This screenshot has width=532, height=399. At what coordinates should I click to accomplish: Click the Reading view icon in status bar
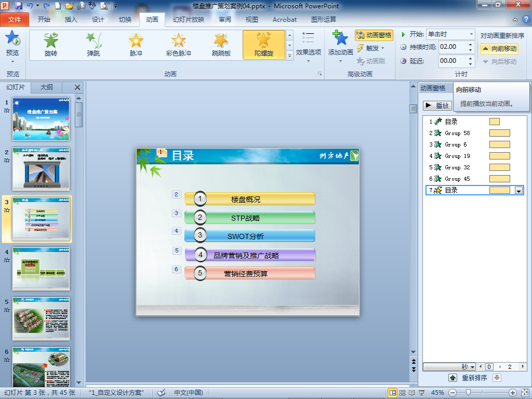tap(411, 393)
